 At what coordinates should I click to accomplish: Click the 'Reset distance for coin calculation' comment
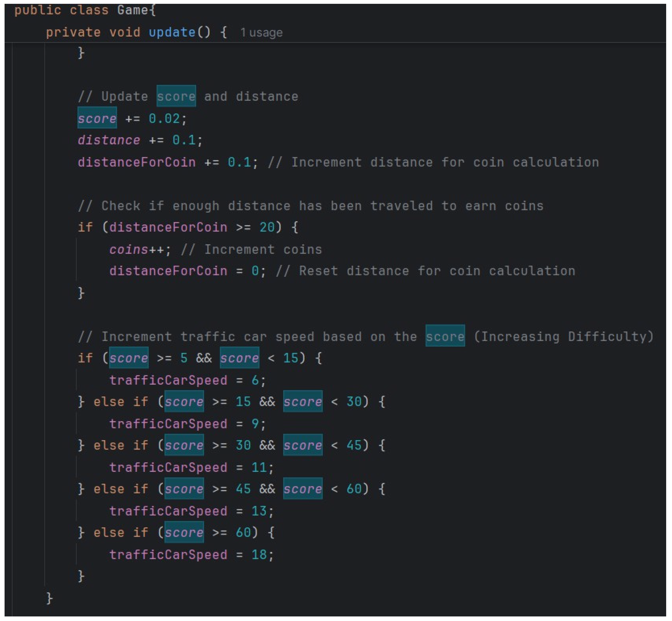tap(426, 271)
